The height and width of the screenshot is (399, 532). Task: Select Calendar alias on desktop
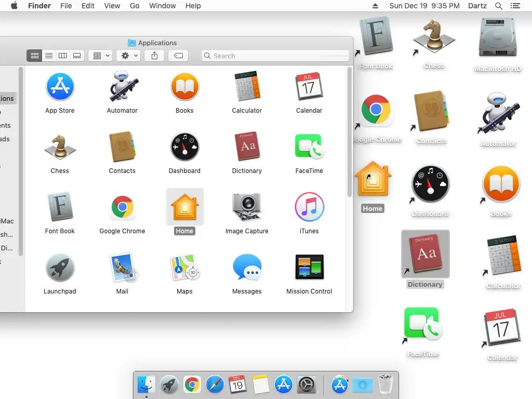click(x=502, y=327)
